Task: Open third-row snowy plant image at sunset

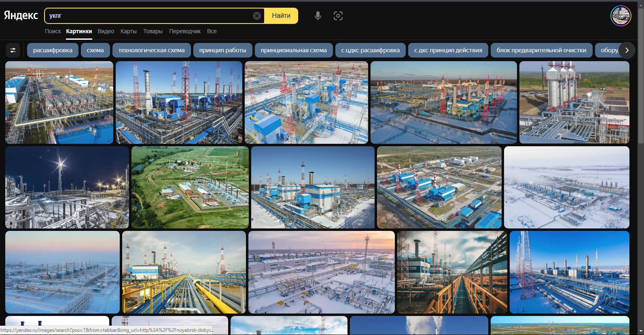Action: pyautogui.click(x=322, y=272)
